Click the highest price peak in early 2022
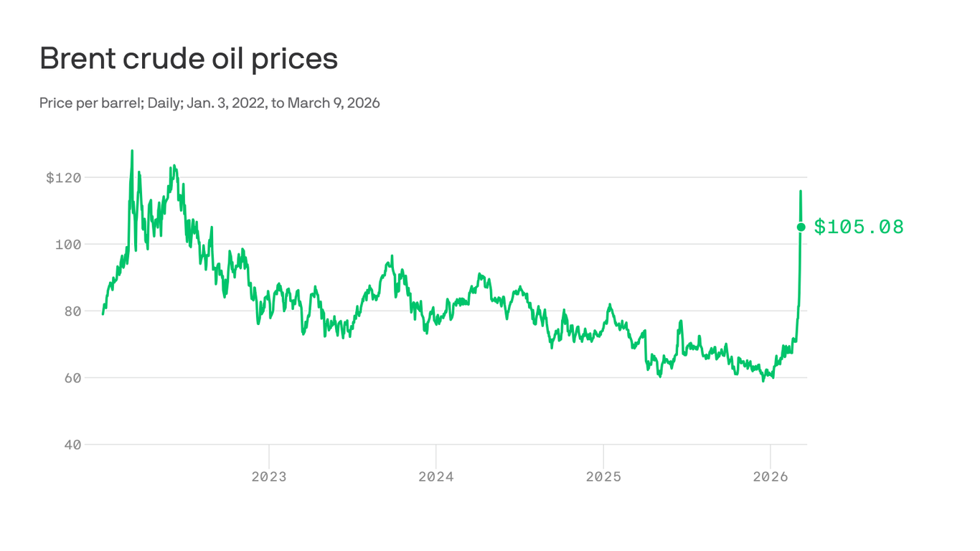The width and height of the screenshot is (980, 551). pos(132,151)
